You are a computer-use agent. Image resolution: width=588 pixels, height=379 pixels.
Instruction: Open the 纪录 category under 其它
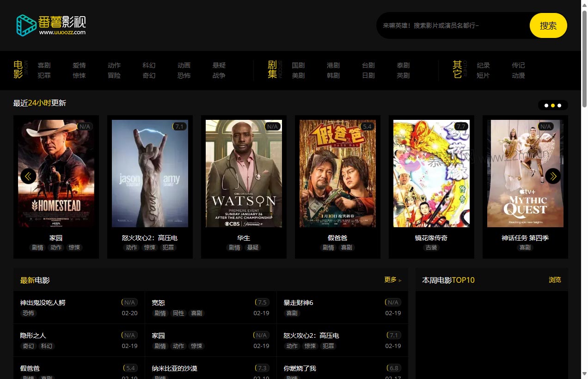point(483,65)
